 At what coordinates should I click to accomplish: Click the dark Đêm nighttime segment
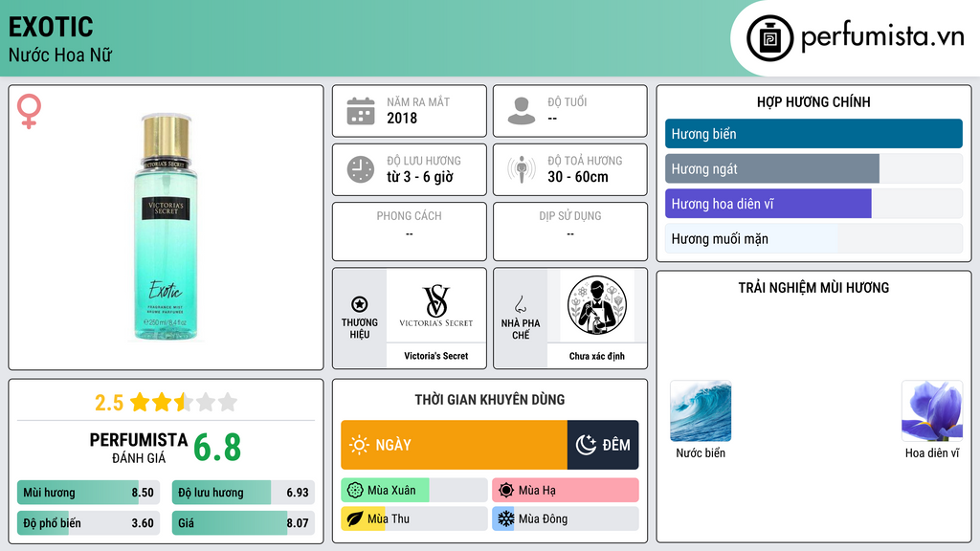pos(603,445)
